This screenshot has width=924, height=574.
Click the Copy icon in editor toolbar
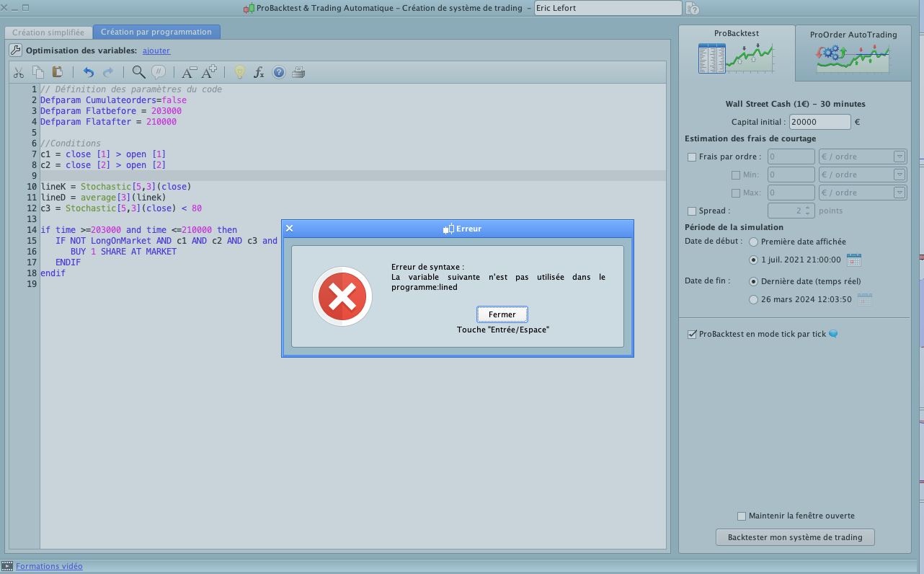(x=38, y=72)
